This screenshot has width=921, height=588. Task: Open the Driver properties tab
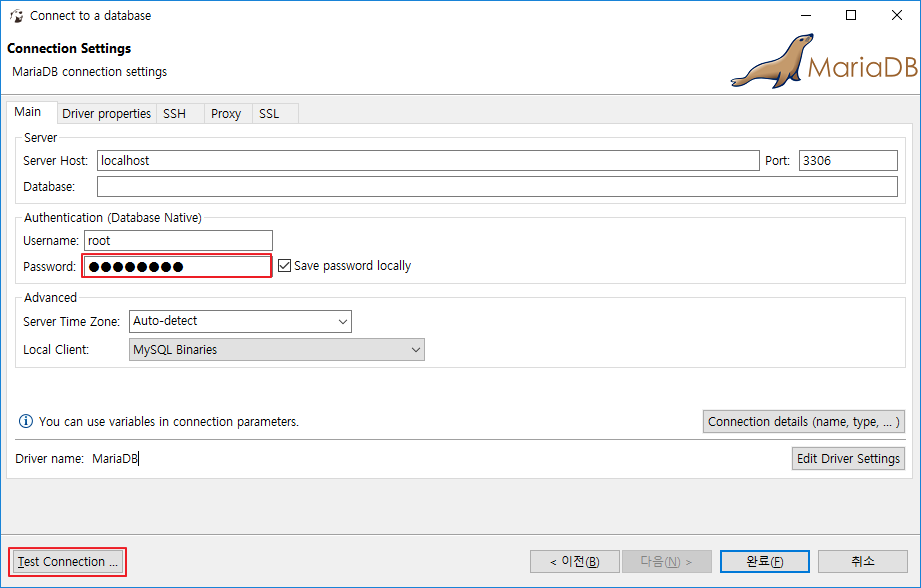point(106,113)
